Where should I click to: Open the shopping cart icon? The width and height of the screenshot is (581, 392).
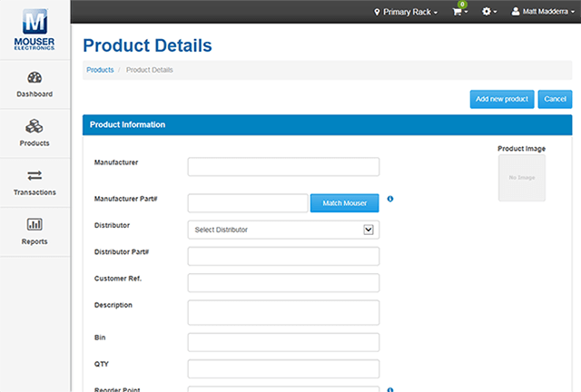click(460, 12)
